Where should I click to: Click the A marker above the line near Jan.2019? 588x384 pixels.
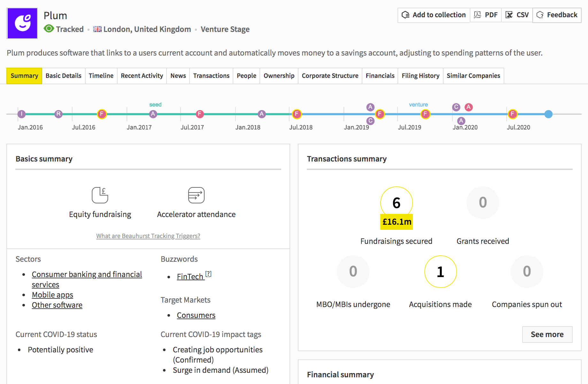pyautogui.click(x=370, y=107)
